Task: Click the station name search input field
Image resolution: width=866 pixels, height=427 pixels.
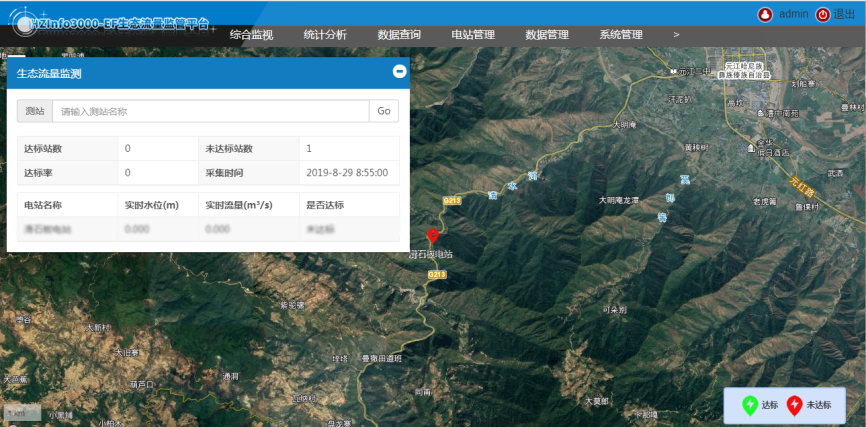Action: click(x=211, y=111)
